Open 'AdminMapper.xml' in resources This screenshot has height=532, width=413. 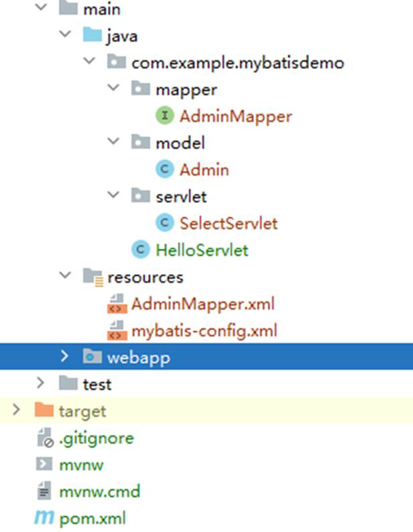click(202, 304)
